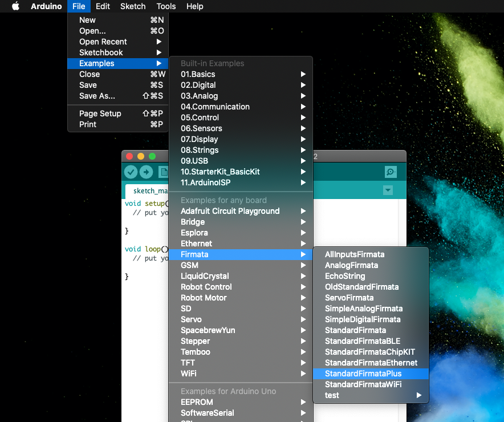The image size is (504, 422).
Task: Choose StandardFirmata from the Firmata list
Action: click(355, 330)
